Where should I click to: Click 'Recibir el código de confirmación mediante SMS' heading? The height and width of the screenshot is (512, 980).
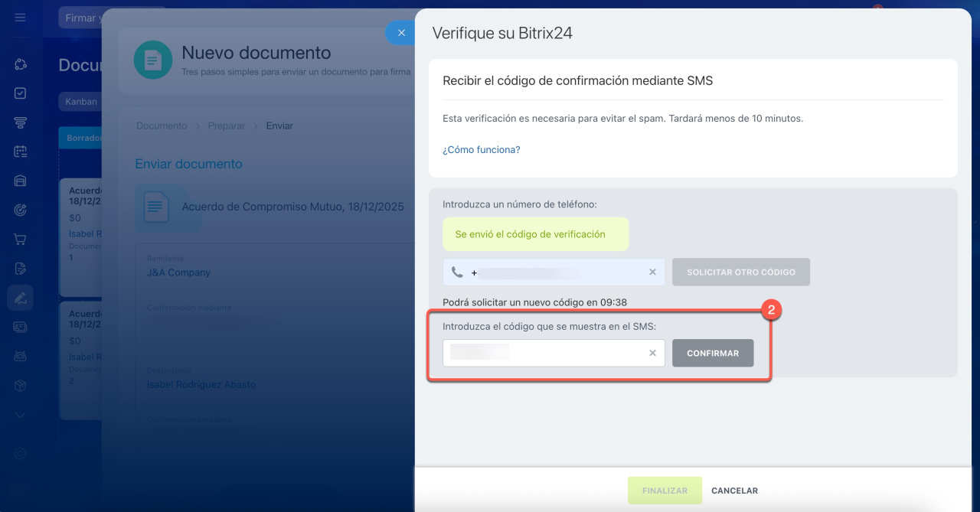click(x=578, y=80)
